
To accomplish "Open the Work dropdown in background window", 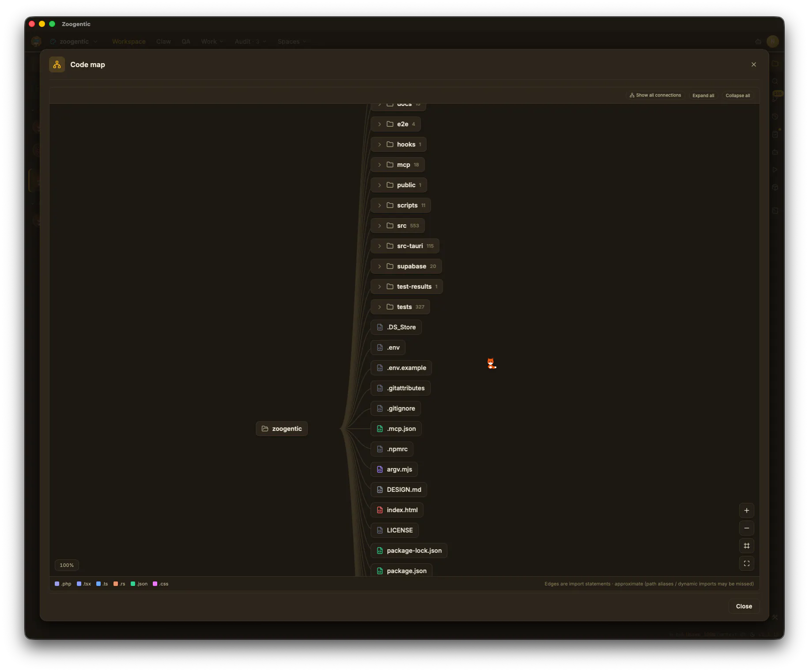I will (212, 42).
